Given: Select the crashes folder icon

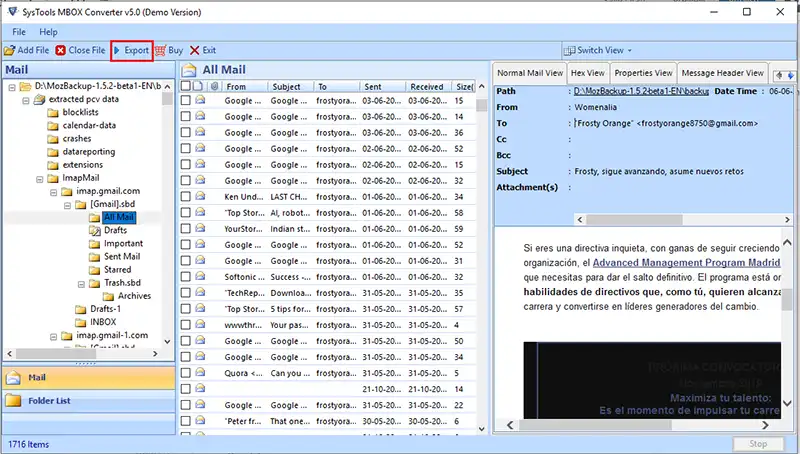Looking at the screenshot, I should (x=53, y=139).
